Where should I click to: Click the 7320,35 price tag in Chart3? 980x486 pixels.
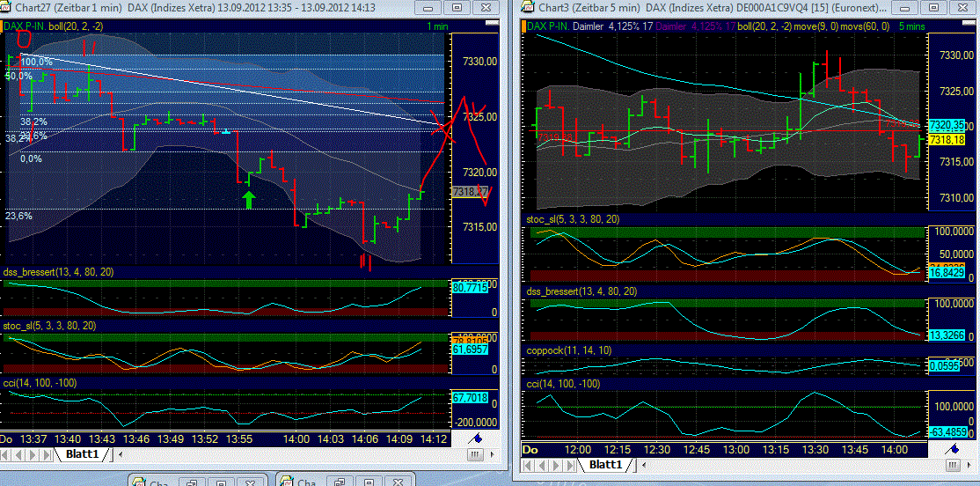coord(948,124)
